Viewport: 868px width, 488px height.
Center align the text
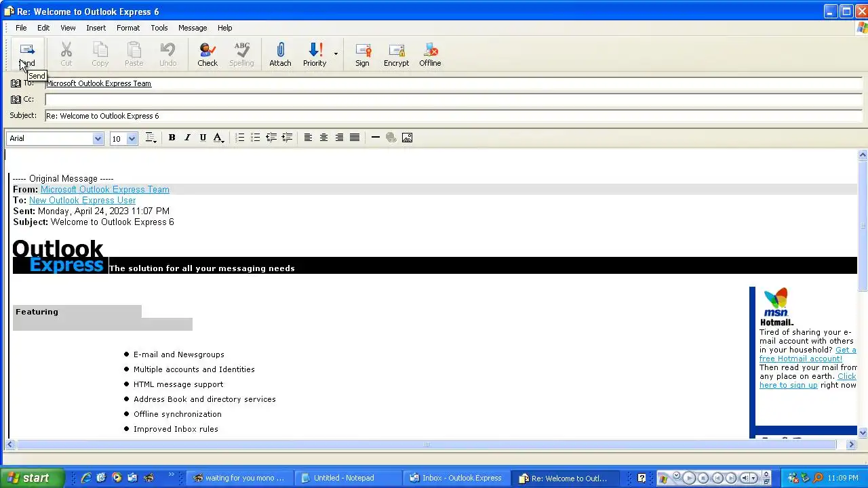click(323, 138)
